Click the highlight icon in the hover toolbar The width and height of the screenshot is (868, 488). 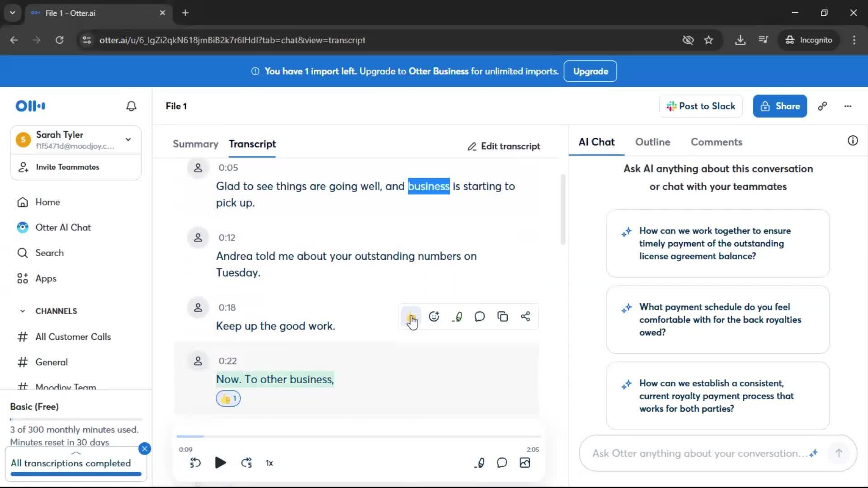[x=457, y=316]
